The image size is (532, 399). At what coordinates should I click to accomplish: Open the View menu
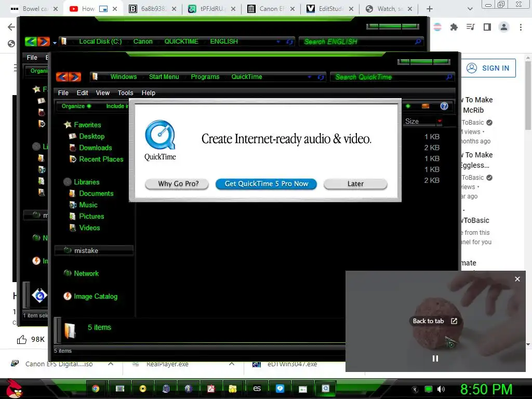[x=102, y=93]
